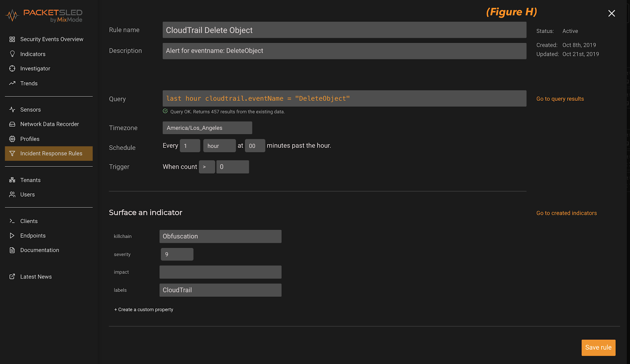Click the Latest News external link icon

pos(12,277)
